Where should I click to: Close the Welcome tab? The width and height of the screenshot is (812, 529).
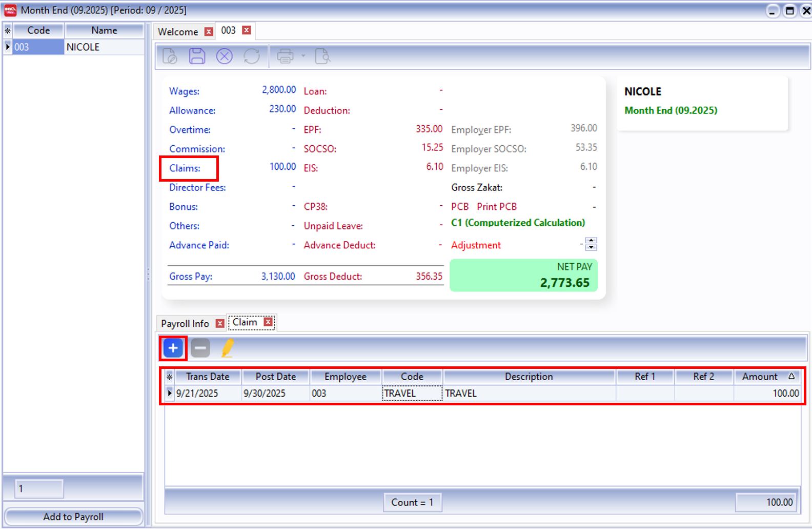tap(209, 32)
